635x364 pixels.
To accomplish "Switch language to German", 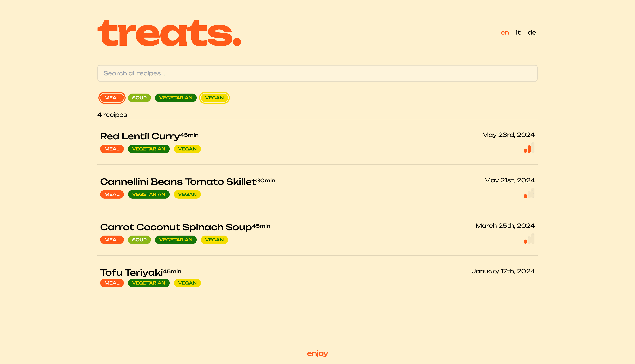I will (532, 32).
